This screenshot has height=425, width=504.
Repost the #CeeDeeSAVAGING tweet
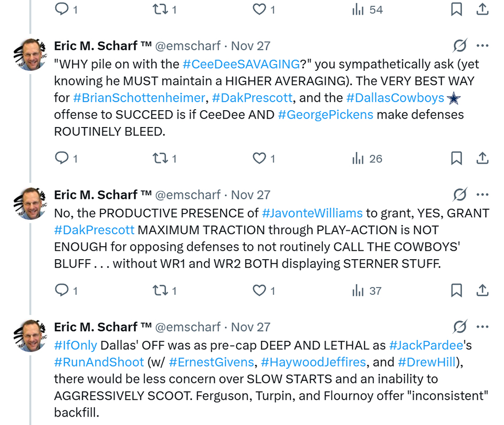tap(159, 158)
